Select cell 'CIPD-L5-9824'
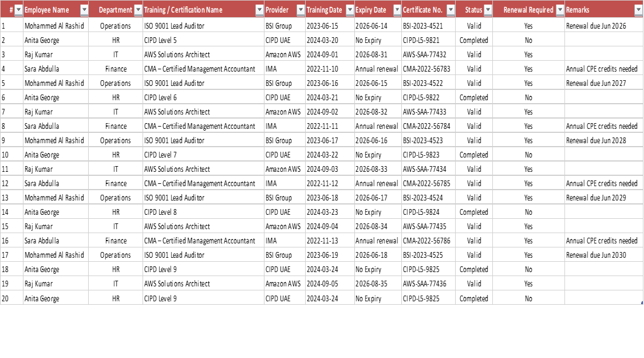 click(x=428, y=212)
